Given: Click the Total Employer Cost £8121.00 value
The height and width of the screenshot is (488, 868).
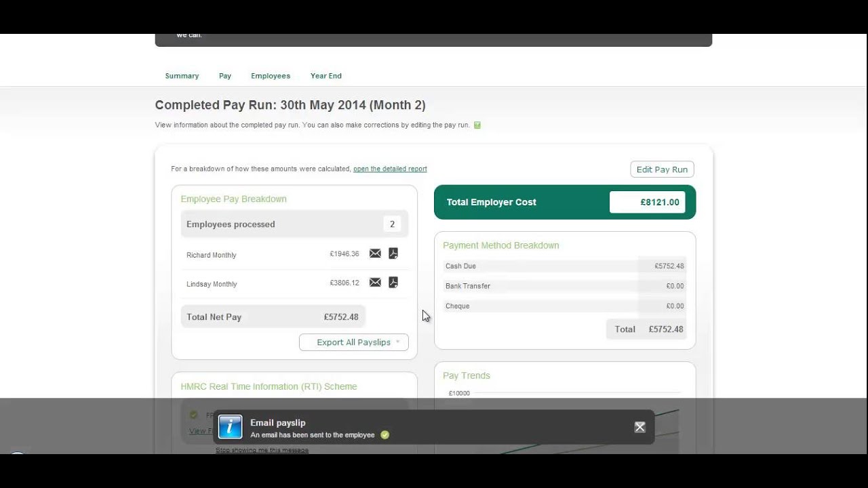Looking at the screenshot, I should click(648, 202).
